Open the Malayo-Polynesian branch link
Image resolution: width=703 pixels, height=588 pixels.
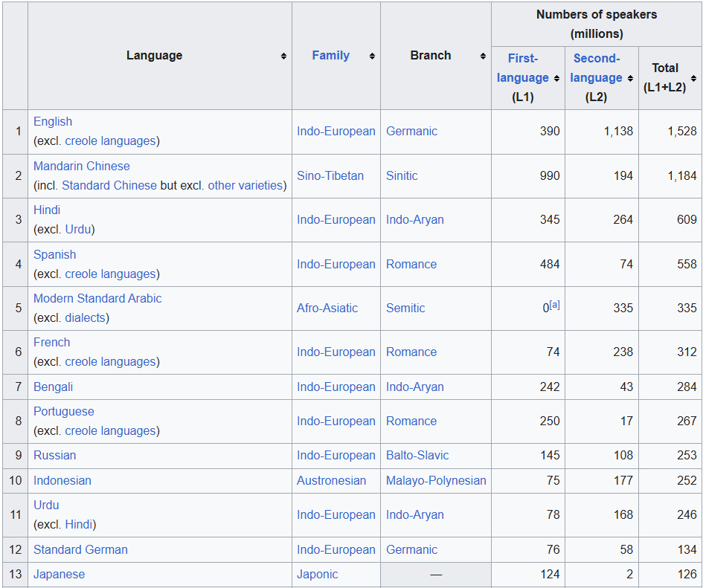pos(436,480)
